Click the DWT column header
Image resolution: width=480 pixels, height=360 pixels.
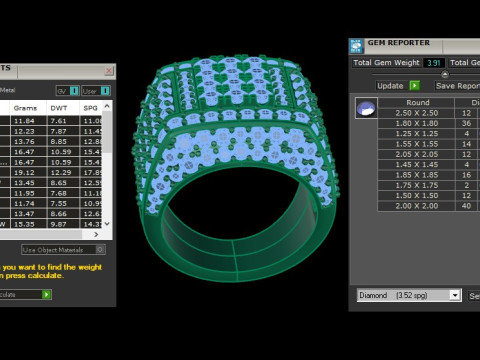point(63,108)
